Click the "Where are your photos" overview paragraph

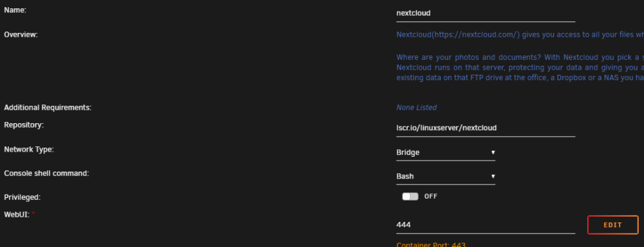click(520, 68)
